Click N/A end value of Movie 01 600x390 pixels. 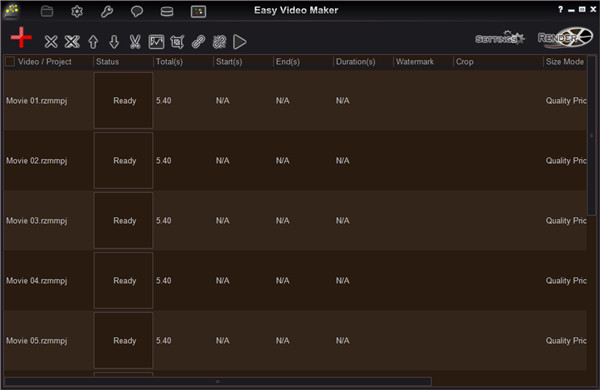click(282, 101)
